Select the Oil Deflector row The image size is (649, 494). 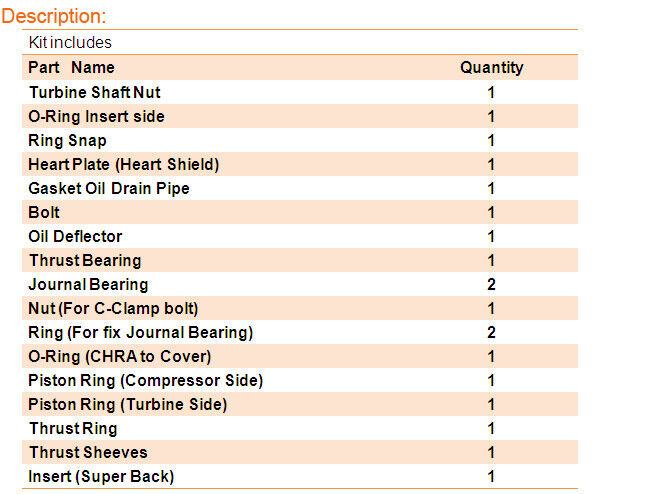point(75,236)
